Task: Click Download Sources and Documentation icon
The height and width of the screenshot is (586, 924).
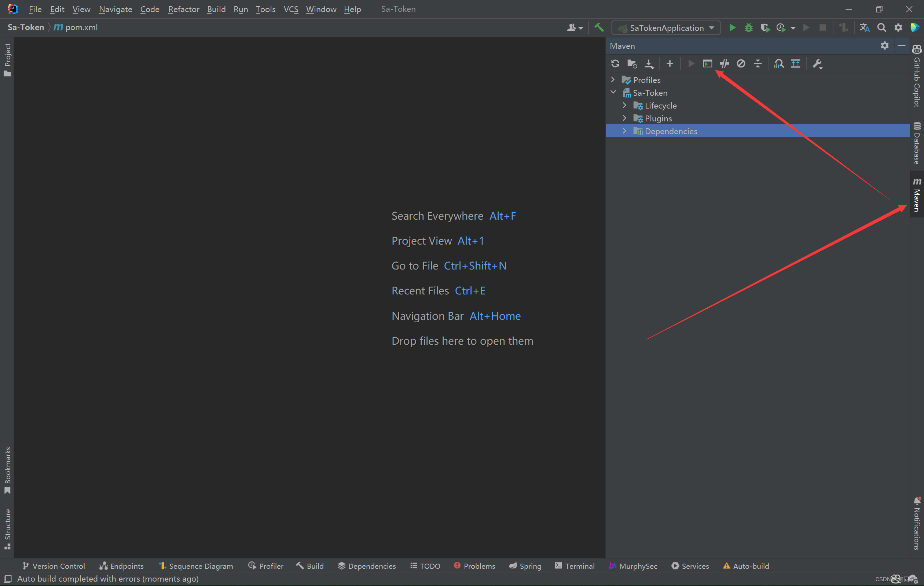Action: pyautogui.click(x=649, y=64)
